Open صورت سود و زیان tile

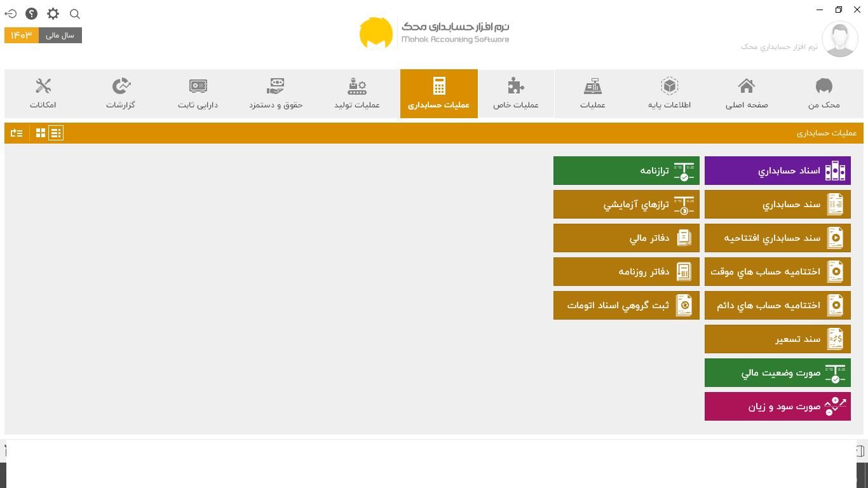[x=777, y=407]
